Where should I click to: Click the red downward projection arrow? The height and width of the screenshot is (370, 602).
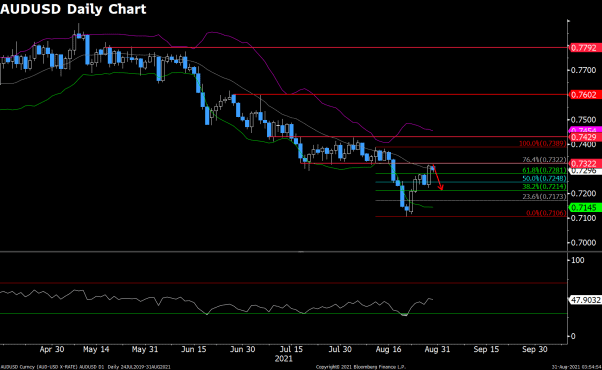(438, 177)
